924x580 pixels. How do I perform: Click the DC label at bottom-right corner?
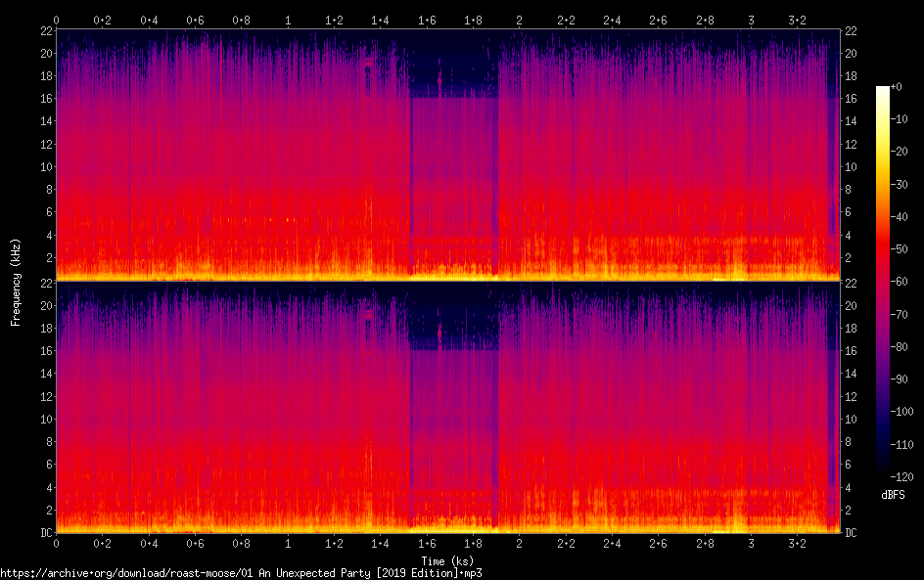click(x=852, y=533)
